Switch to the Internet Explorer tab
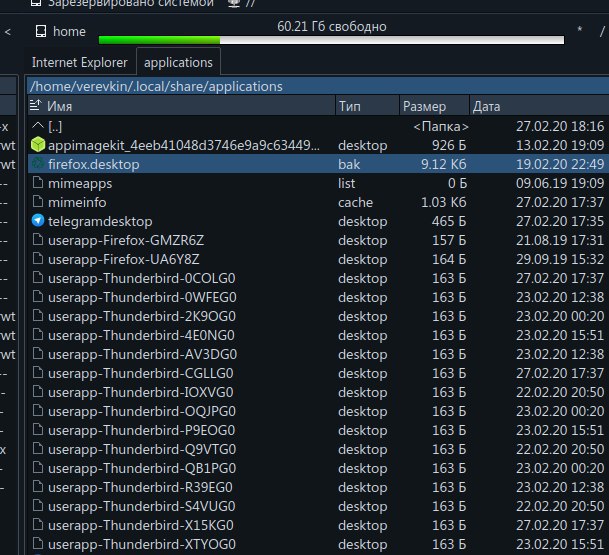Viewport: 609px width, 555px height. point(80,63)
